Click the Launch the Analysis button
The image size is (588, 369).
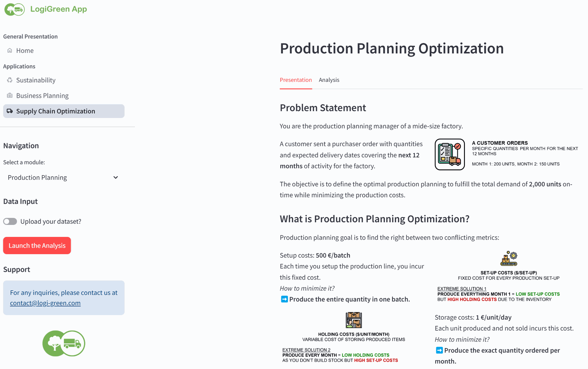(x=37, y=245)
